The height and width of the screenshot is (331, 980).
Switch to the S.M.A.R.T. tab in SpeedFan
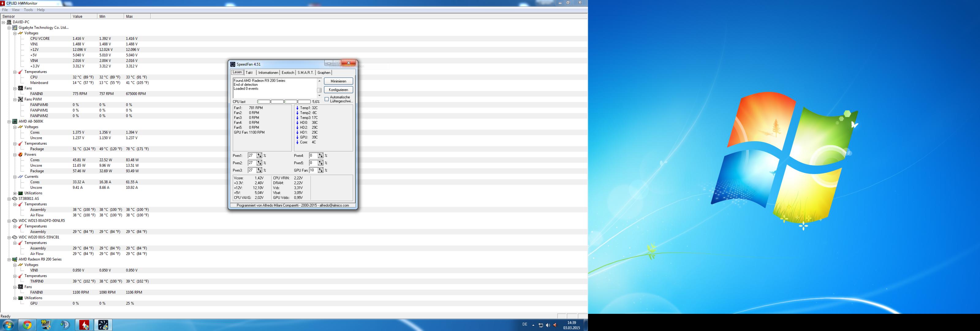pos(305,73)
